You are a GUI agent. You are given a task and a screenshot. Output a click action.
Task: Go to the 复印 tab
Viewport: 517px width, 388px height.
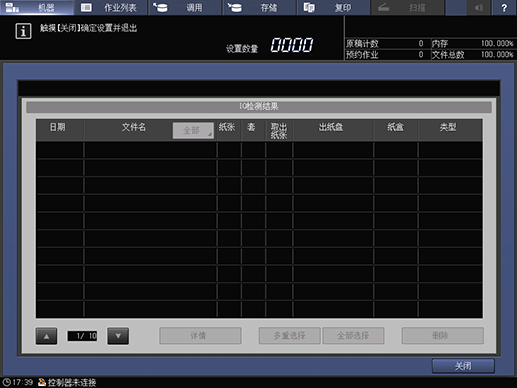coord(334,7)
